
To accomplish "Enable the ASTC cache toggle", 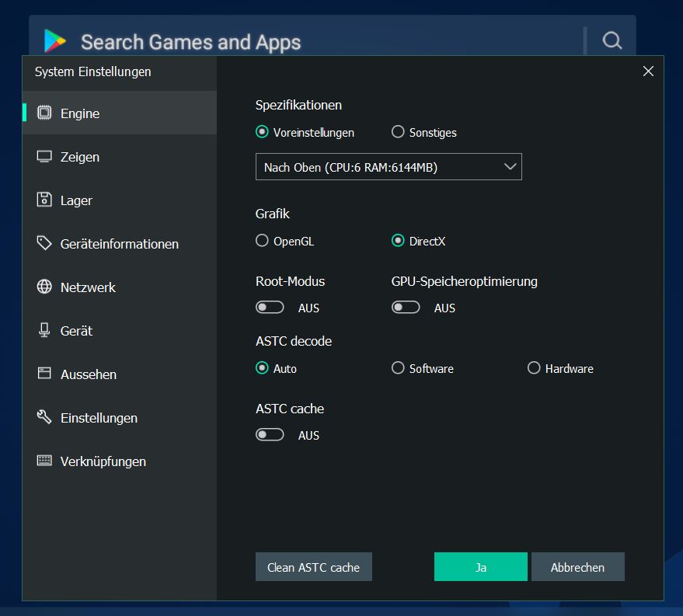I will click(x=270, y=435).
